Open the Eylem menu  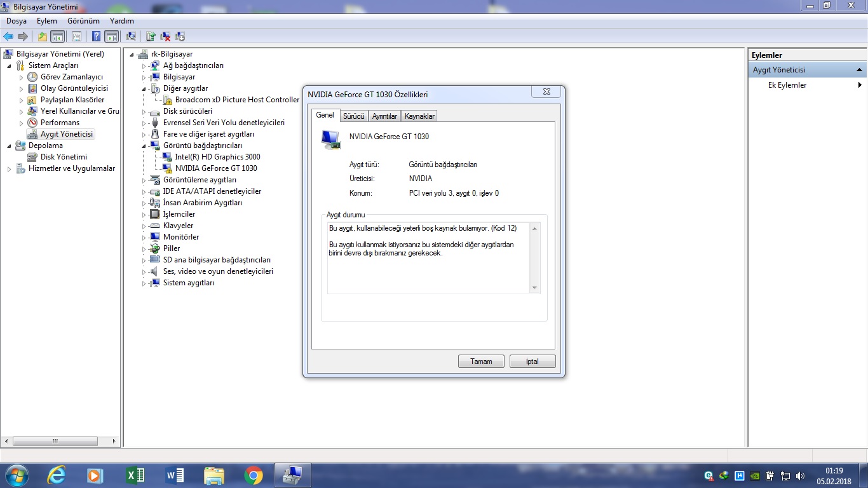(47, 21)
